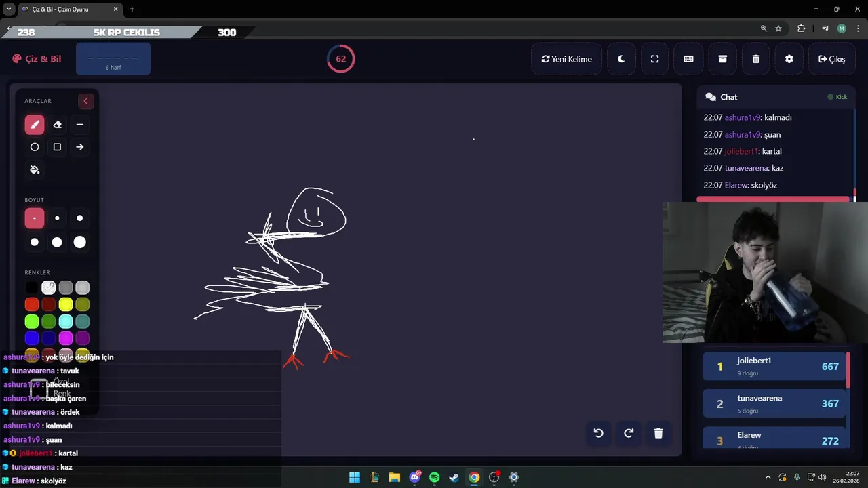Select the brush drawing tool
The image size is (868, 488).
click(35, 125)
